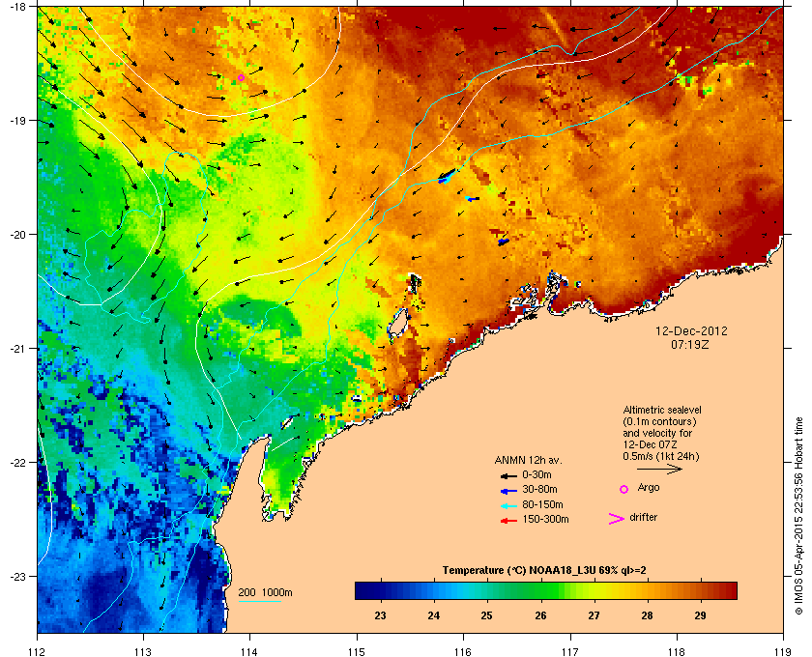The width and height of the screenshot is (812, 657).
Task: Click the '0-30m' depth label
Action: pyautogui.click(x=536, y=474)
